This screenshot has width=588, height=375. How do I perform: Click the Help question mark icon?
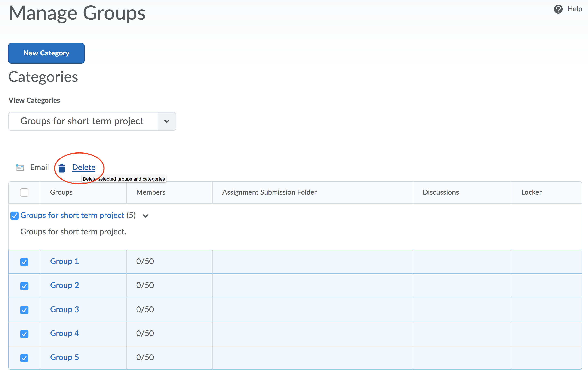click(x=558, y=9)
